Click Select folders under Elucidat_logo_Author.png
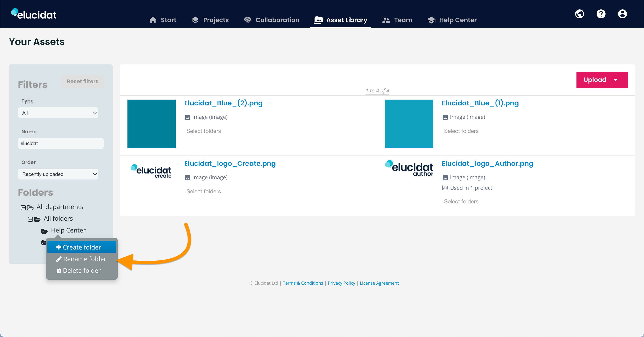This screenshot has height=337, width=644. pos(461,202)
